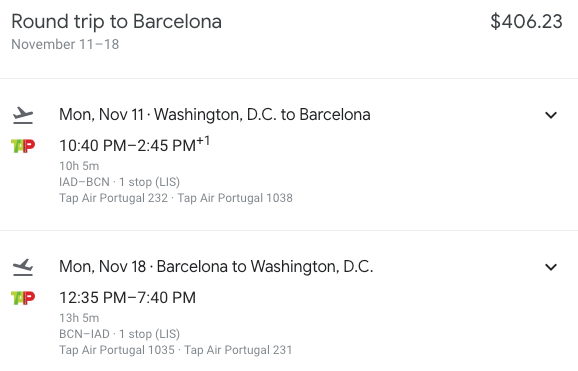The image size is (578, 371).
Task: Click Tap Air Portugal 1038 flight number
Action: point(235,198)
